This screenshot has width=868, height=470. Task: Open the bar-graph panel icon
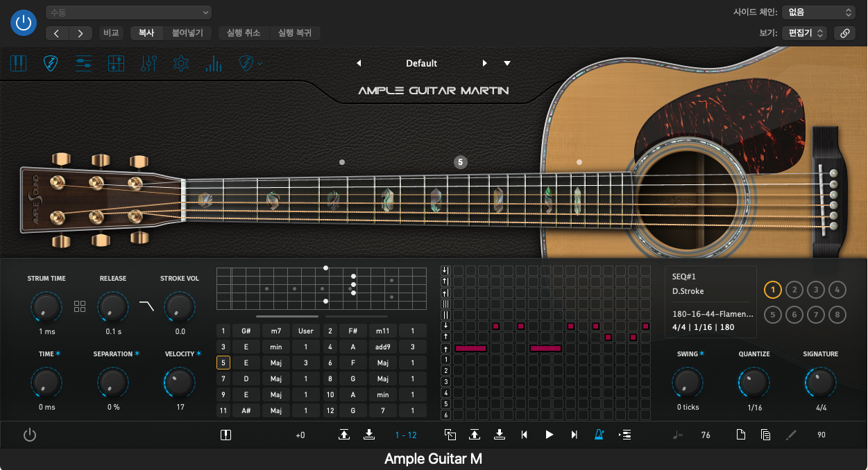point(214,64)
